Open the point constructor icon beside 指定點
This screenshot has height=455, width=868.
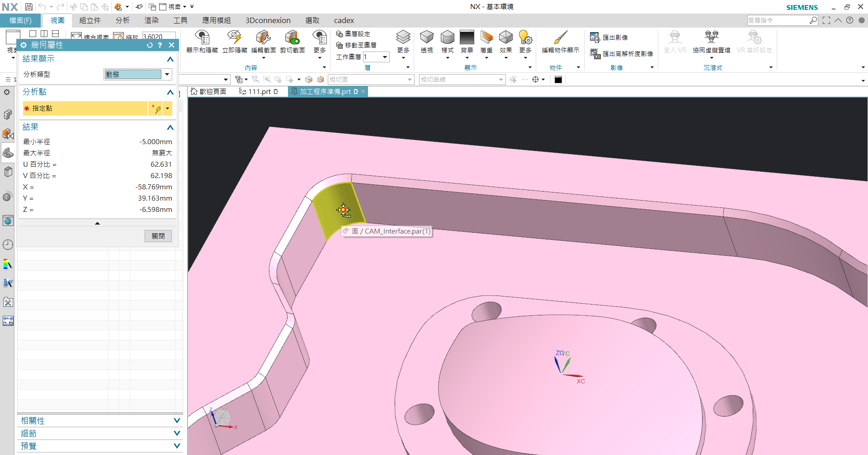coord(157,109)
